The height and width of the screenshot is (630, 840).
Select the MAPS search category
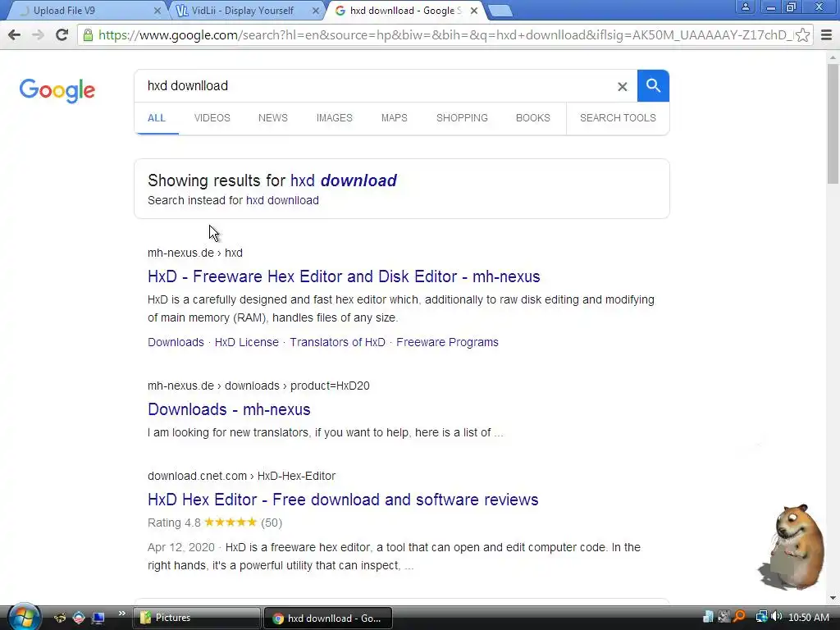coord(395,118)
